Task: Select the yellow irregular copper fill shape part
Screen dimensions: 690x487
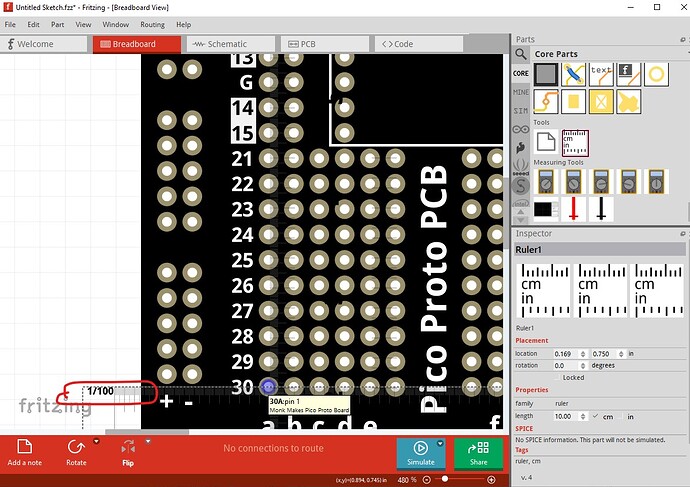Action: click(x=628, y=102)
